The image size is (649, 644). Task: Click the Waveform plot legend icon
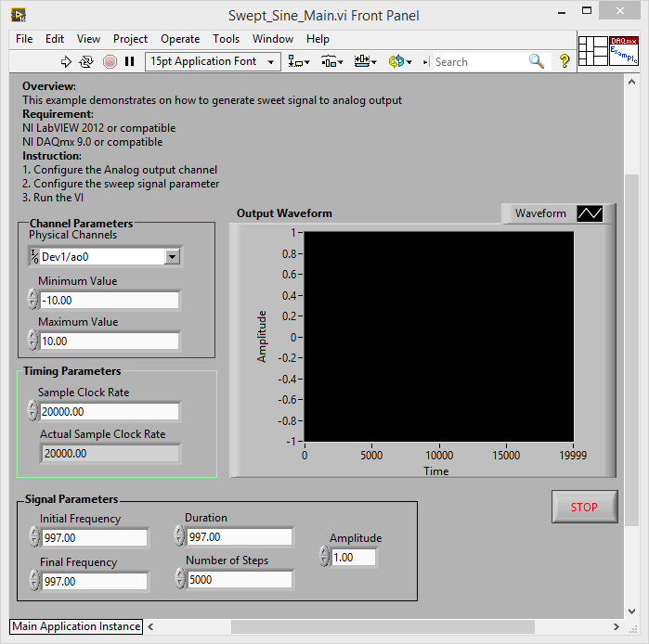(x=590, y=213)
